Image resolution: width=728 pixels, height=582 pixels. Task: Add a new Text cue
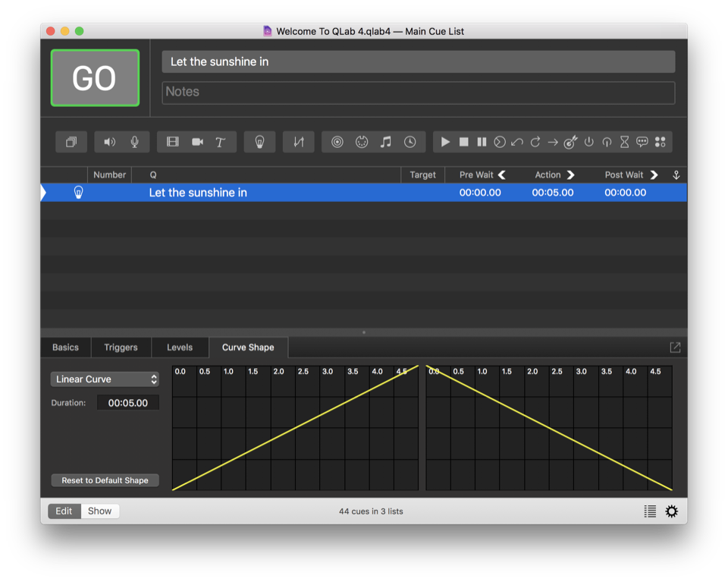(x=221, y=142)
